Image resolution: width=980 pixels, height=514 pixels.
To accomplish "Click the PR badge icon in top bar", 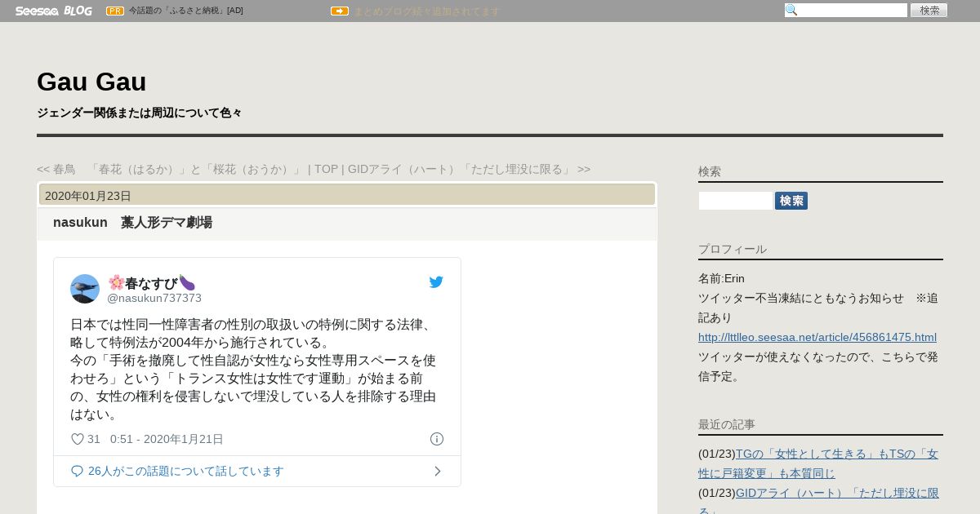I will (x=115, y=11).
